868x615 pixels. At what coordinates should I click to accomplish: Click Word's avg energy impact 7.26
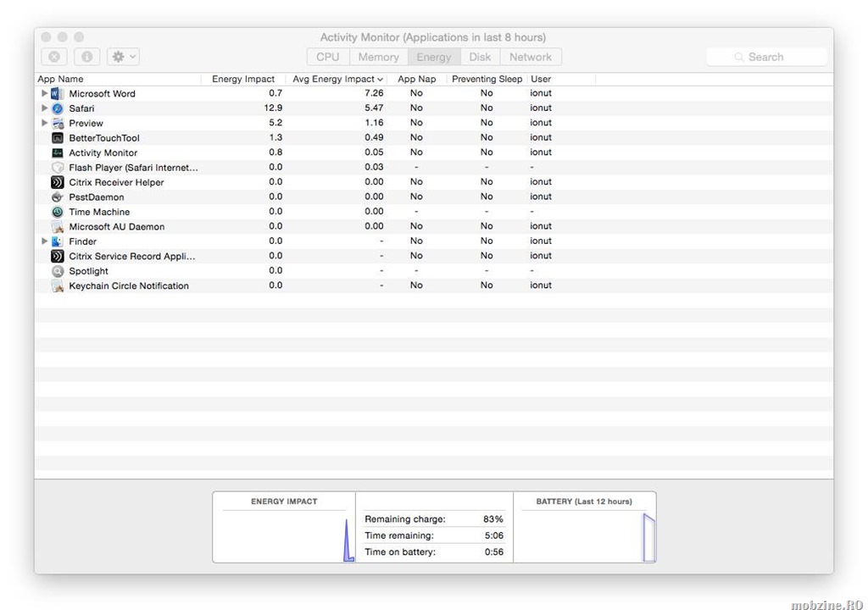click(374, 93)
